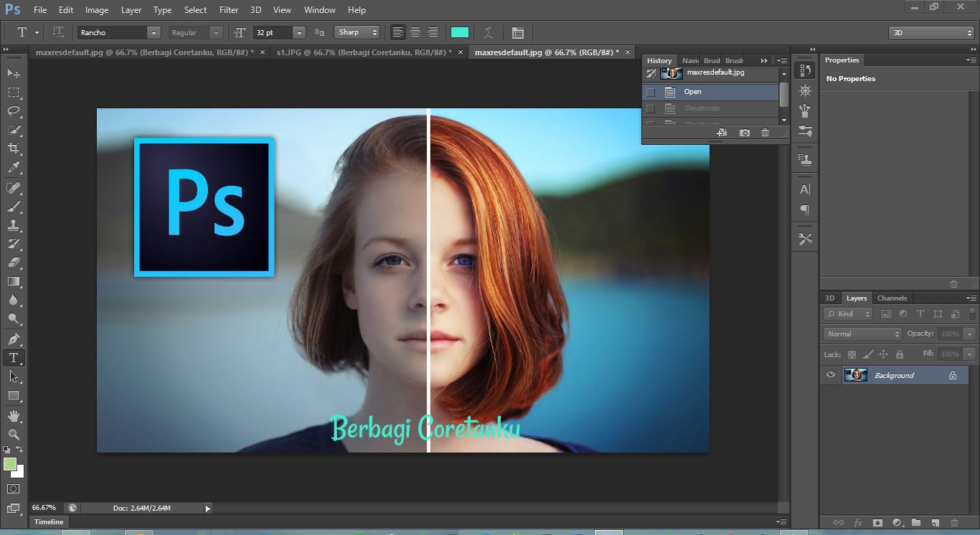Open the Sharp anti-aliasing dropdown
The image size is (980, 535).
coord(357,32)
